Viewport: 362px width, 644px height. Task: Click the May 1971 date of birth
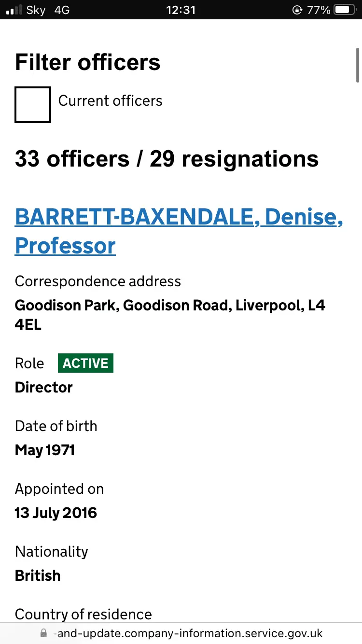45,450
